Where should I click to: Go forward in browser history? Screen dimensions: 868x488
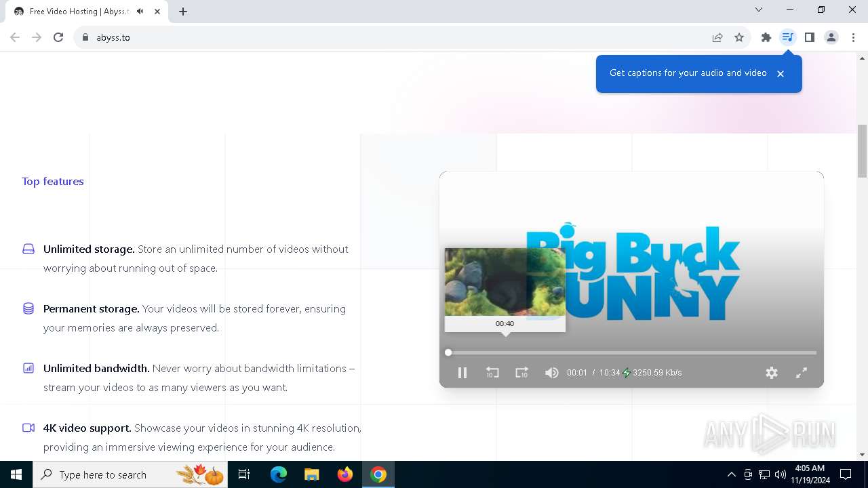click(x=37, y=37)
